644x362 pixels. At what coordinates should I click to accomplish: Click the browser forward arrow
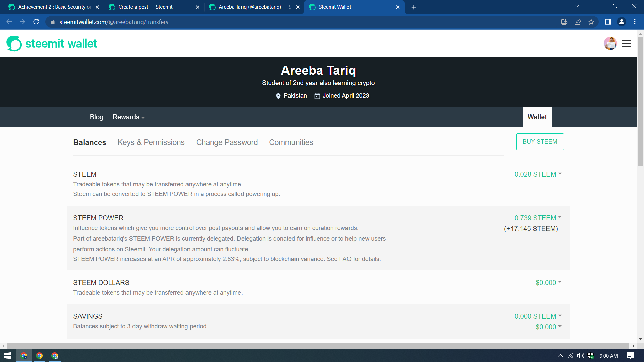[x=23, y=22]
